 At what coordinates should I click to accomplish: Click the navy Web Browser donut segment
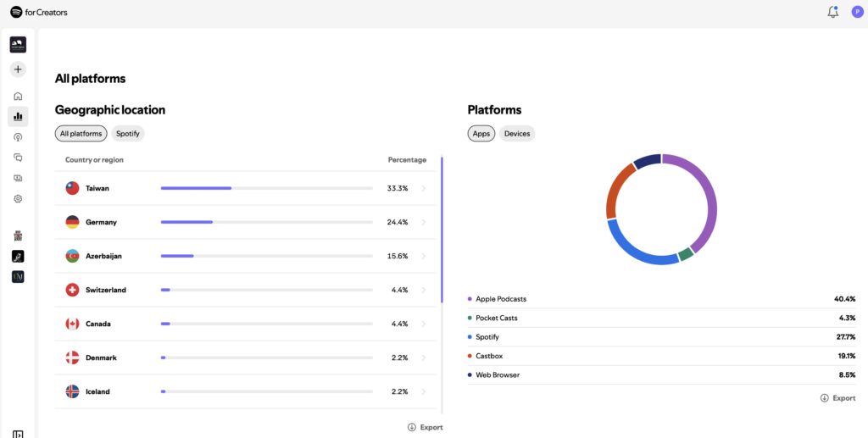click(x=648, y=160)
